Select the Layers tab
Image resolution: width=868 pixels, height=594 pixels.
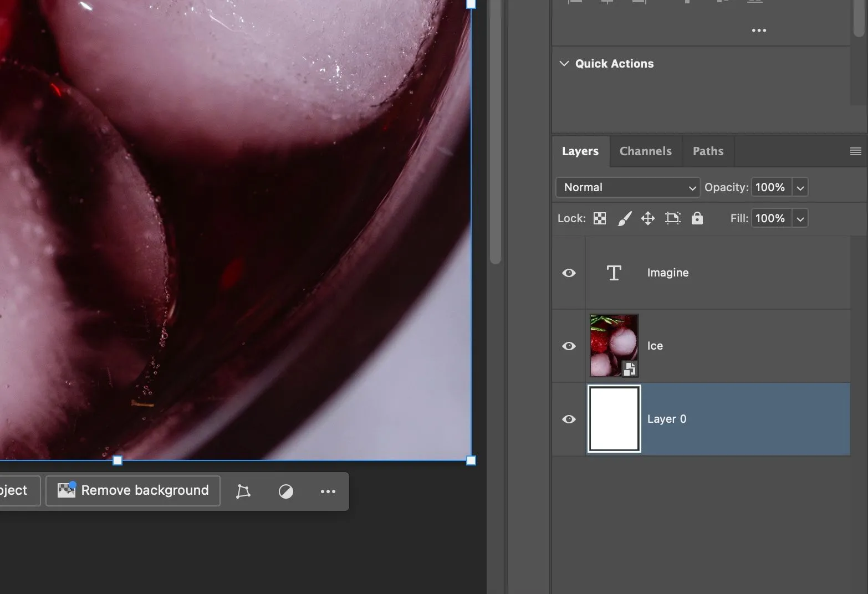pyautogui.click(x=580, y=151)
